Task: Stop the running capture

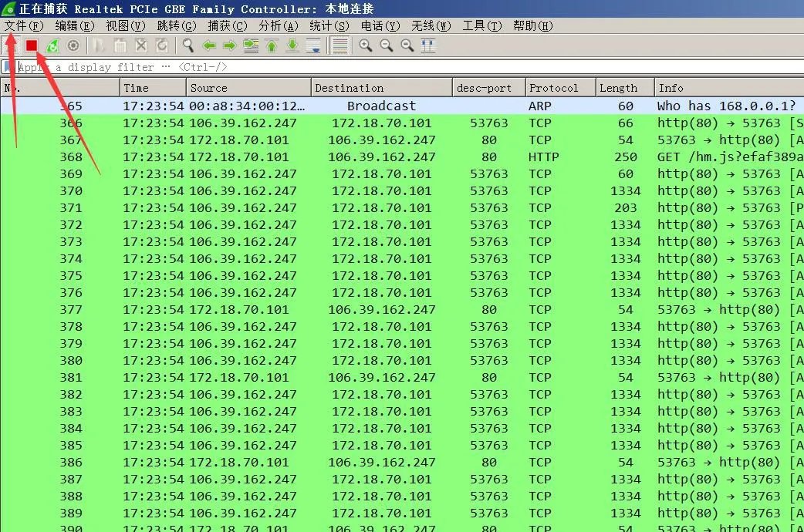Action: (32, 45)
